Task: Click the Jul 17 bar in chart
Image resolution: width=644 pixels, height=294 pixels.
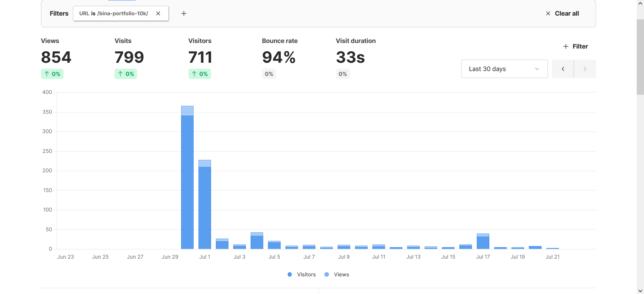Action: 483,241
